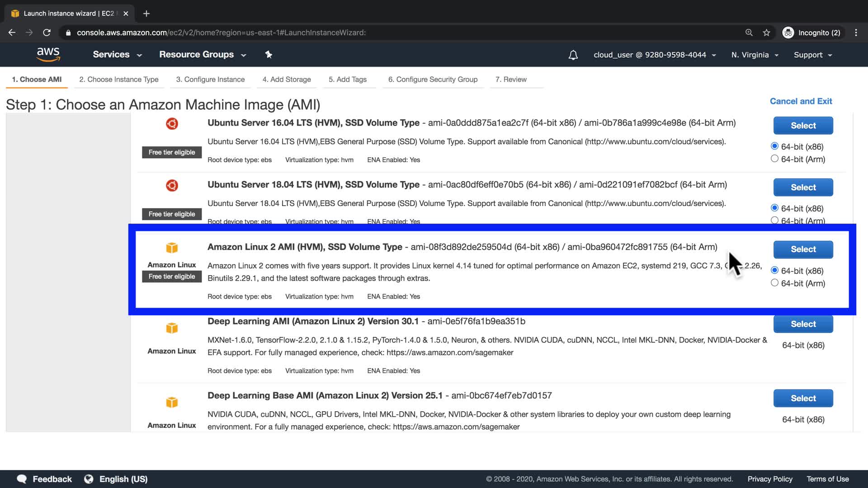Viewport: 868px width, 488px height.
Task: Click the zoom magnifier icon in address bar
Action: (x=749, y=33)
